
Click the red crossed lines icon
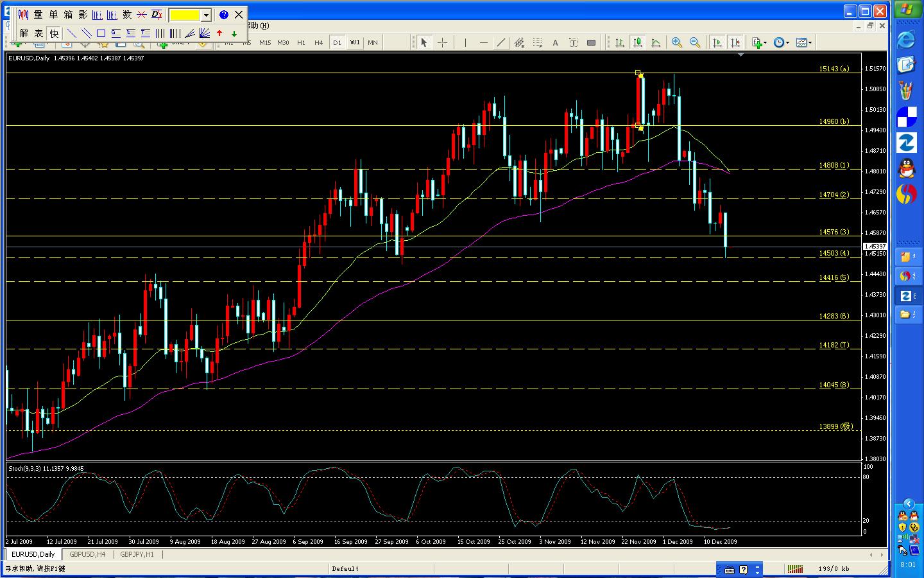pos(142,15)
